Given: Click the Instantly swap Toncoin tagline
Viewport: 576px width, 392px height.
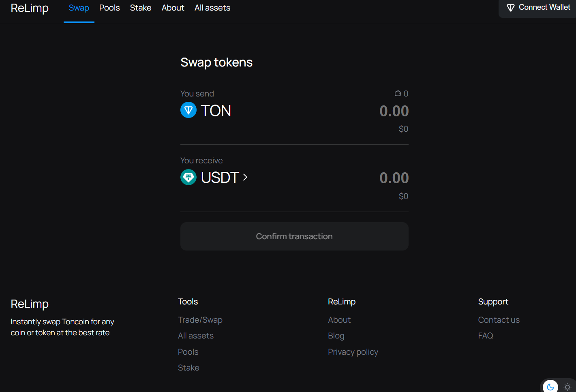Looking at the screenshot, I should [x=62, y=327].
